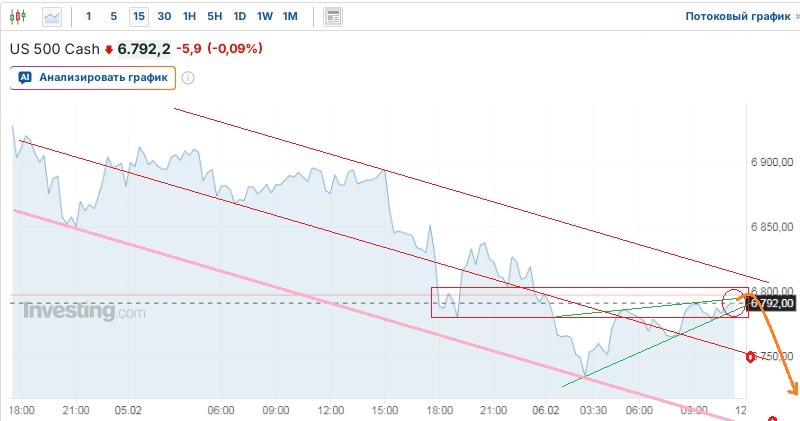Click the US 500 Cash instrument title
The height and width of the screenshot is (421, 800).
(x=54, y=49)
